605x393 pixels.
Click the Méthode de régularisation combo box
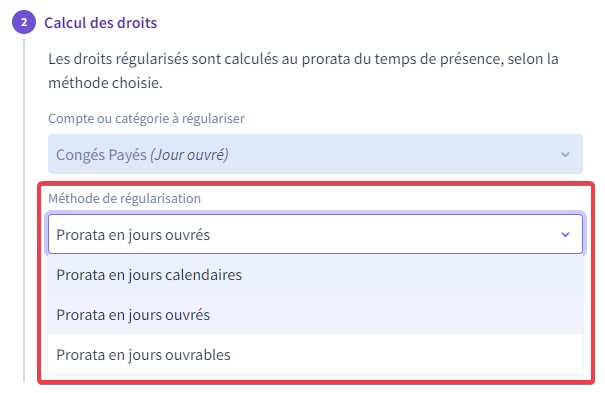315,234
